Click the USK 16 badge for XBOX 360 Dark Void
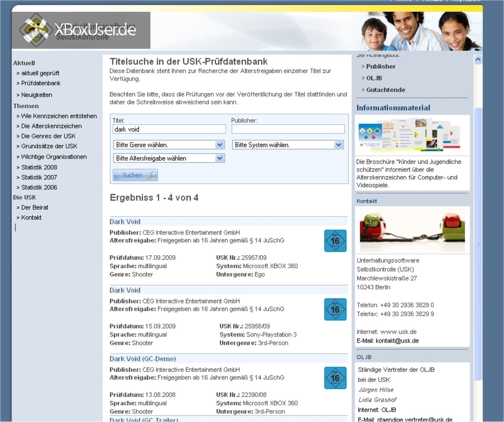Screen dimensions: 504x422 pyautogui.click(x=335, y=241)
